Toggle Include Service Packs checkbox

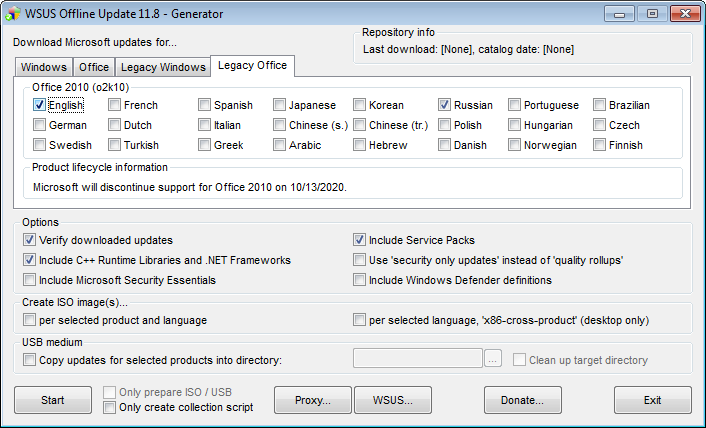(x=360, y=240)
